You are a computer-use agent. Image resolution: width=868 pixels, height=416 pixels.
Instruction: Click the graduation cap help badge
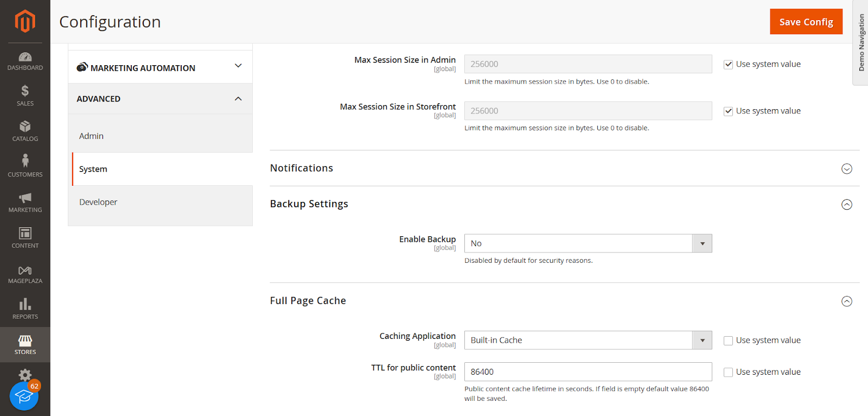(x=24, y=396)
